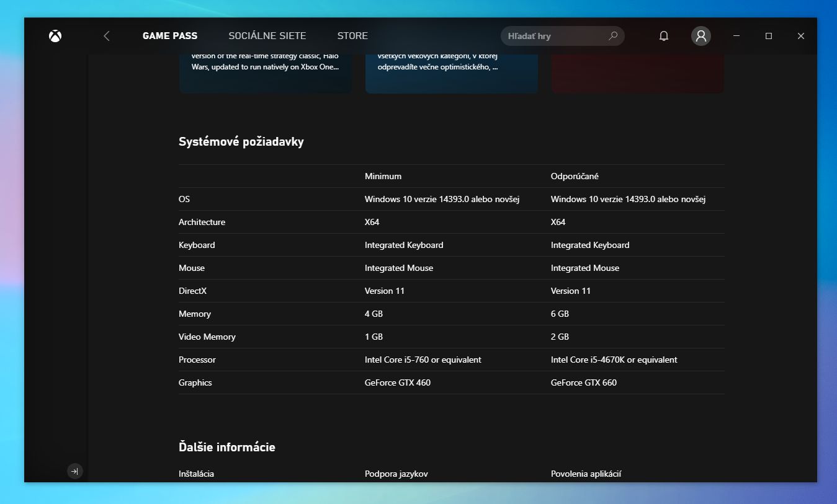Select the Systémové požiadavky heading
Screen dimensions: 837x504
(241, 141)
